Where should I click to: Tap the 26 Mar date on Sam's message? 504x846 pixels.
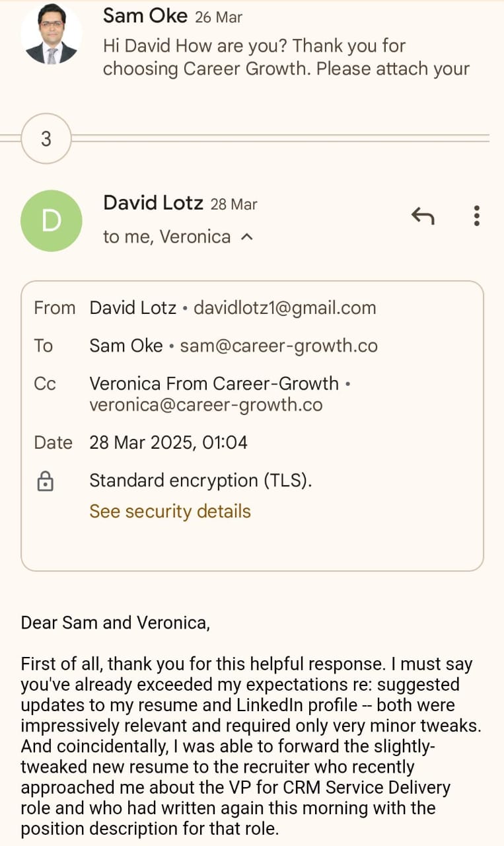[219, 17]
